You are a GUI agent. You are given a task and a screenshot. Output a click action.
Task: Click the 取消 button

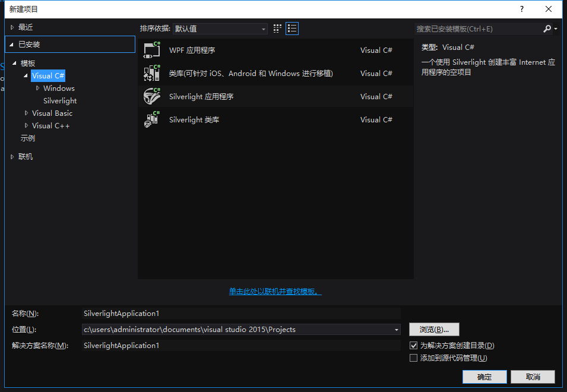pos(533,377)
